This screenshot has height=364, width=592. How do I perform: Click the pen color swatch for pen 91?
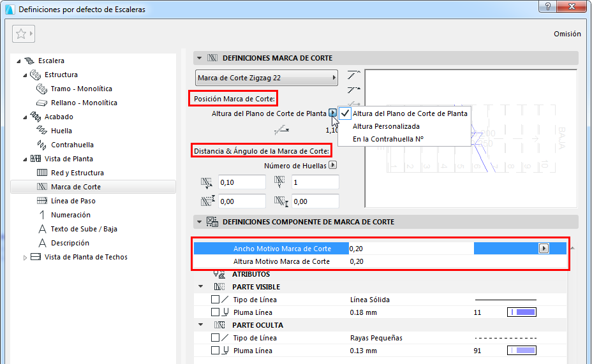tap(522, 351)
